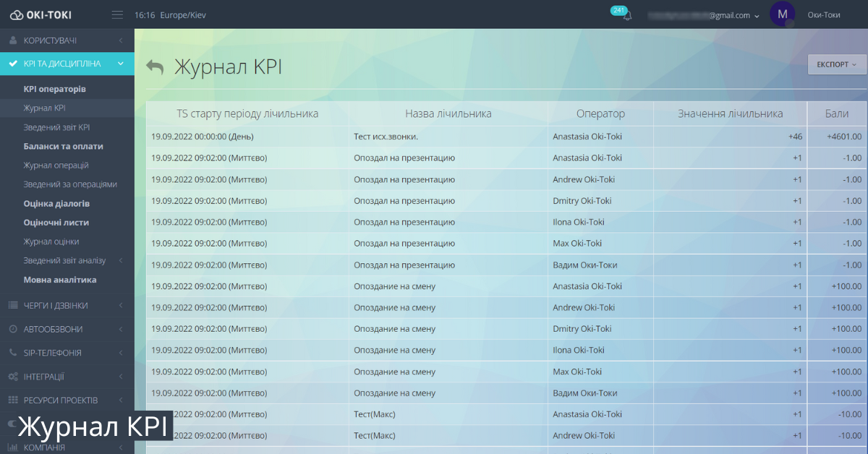Click the hamburger menu icon in header
868x454 pixels.
coord(117,14)
